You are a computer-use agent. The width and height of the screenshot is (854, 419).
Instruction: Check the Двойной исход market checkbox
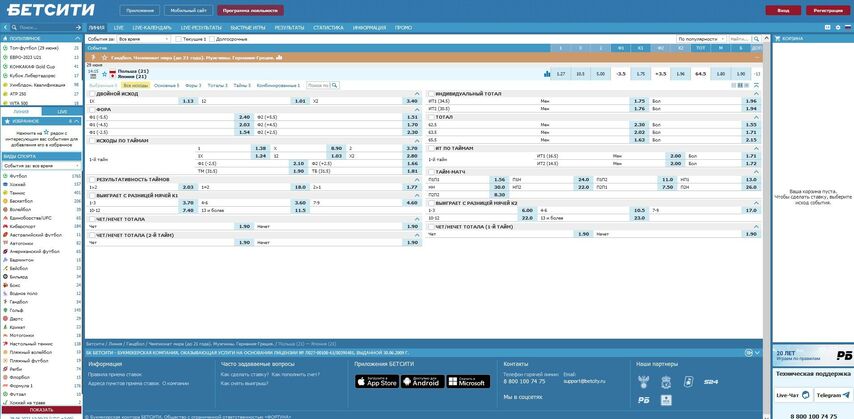[92, 94]
